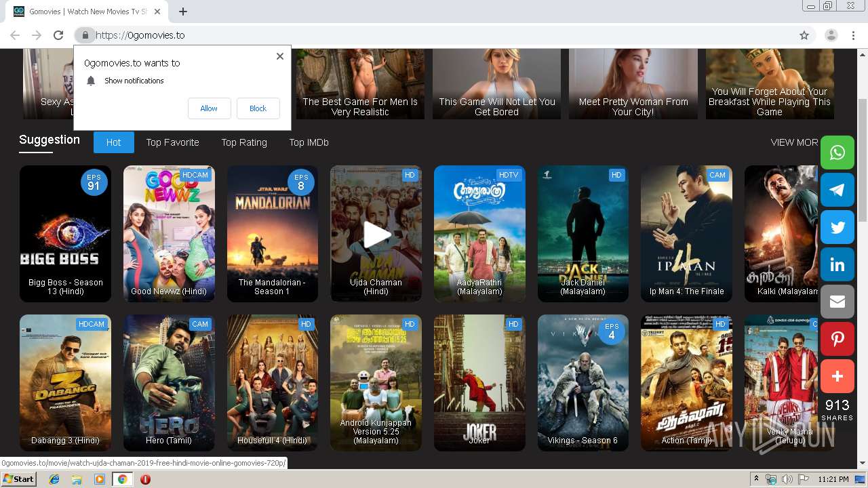868x488 pixels.
Task: Adjust volume from system tray speaker
Action: pyautogui.click(x=787, y=479)
